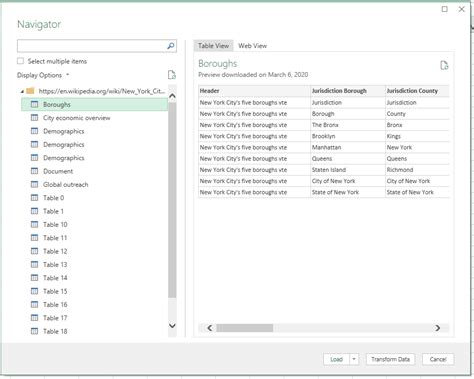Enable the Select multiple items checkbox
The width and height of the screenshot is (474, 379).
tap(21, 61)
